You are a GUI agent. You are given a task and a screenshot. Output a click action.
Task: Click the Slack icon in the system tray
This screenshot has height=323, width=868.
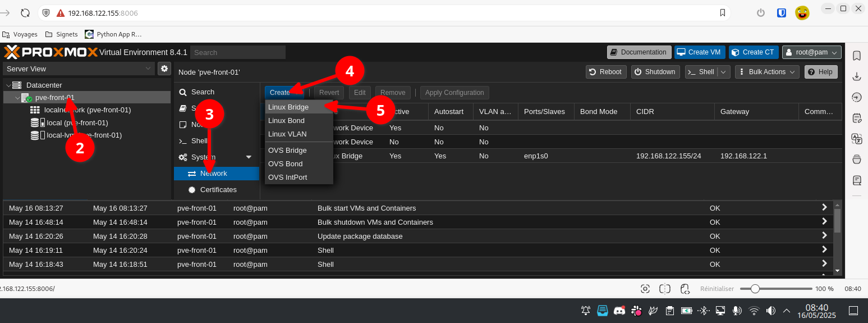[636, 311]
